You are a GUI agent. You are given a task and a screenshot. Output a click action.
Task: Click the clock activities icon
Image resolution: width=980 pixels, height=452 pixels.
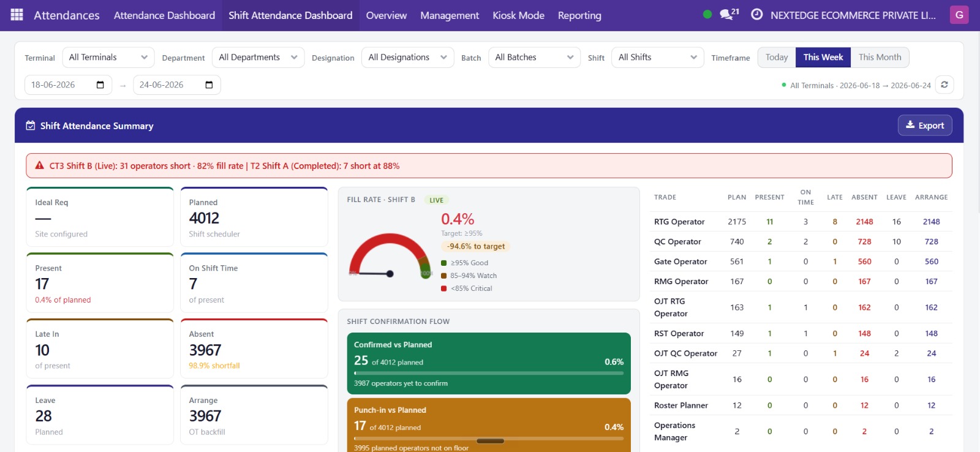[x=757, y=15]
